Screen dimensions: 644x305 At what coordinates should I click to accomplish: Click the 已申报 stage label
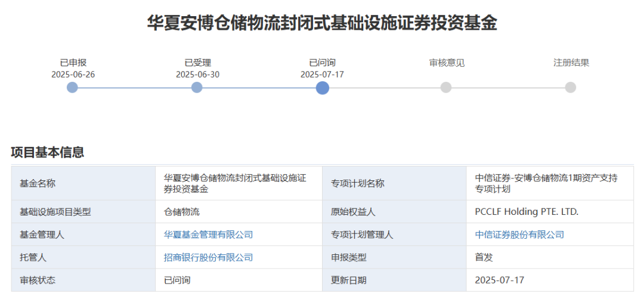click(x=73, y=63)
